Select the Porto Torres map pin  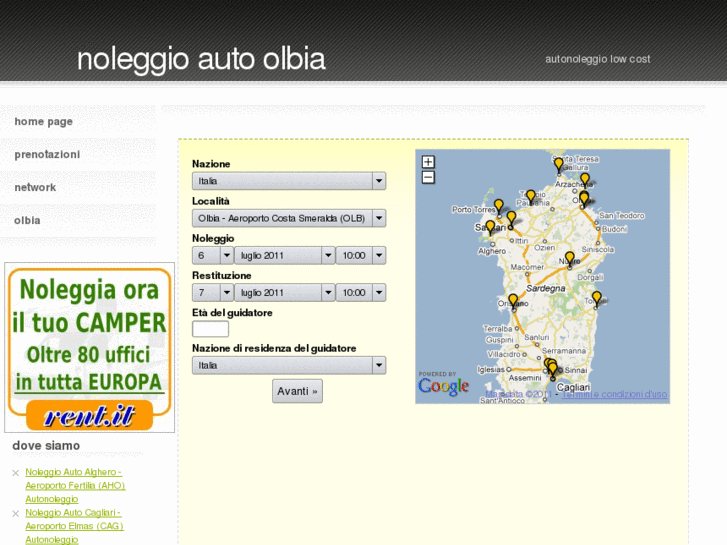click(497, 206)
